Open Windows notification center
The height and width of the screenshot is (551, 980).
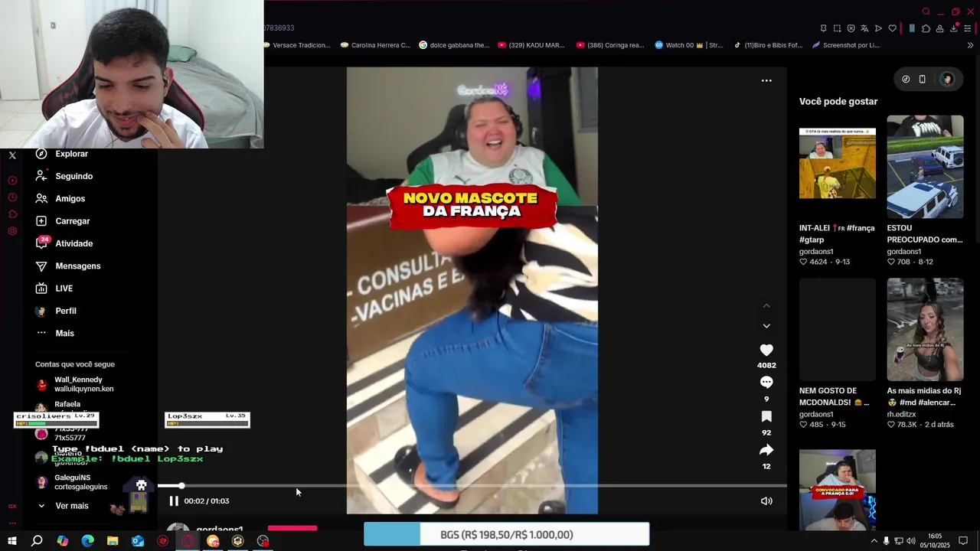(963, 541)
